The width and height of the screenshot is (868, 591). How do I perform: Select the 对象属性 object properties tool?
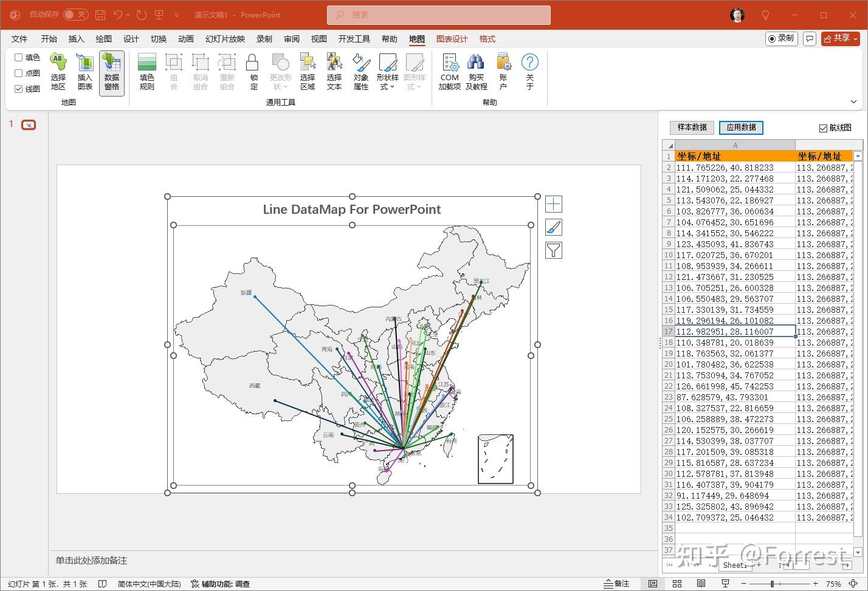(x=360, y=72)
